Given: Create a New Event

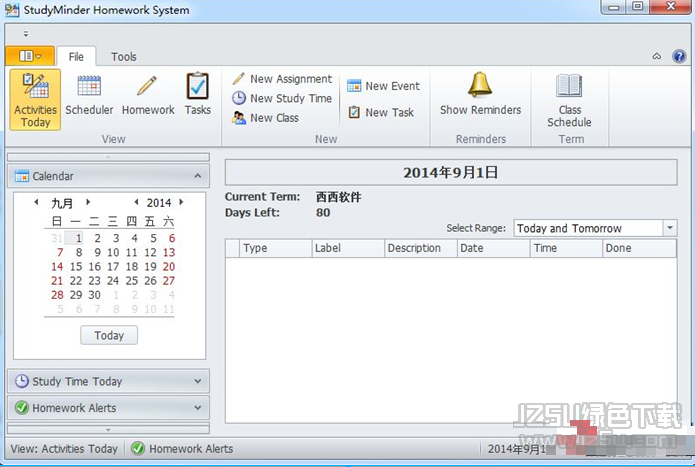Looking at the screenshot, I should pos(383,86).
